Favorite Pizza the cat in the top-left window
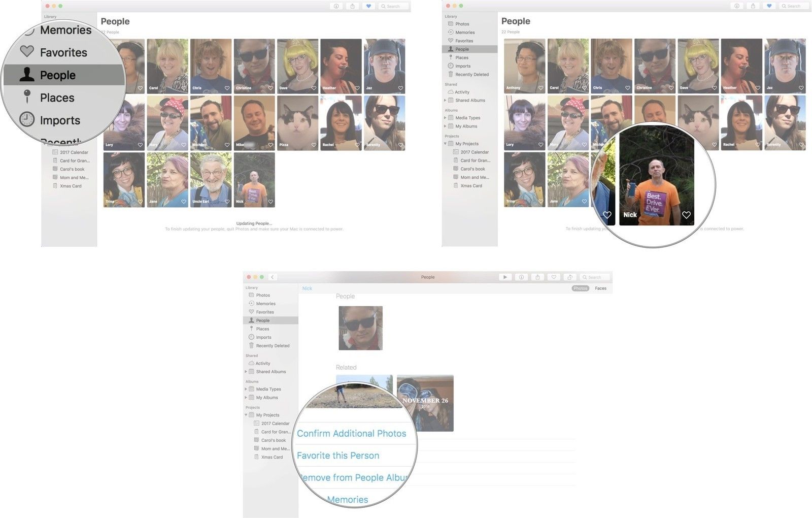Screen dimensions: 812x518 click(314, 145)
